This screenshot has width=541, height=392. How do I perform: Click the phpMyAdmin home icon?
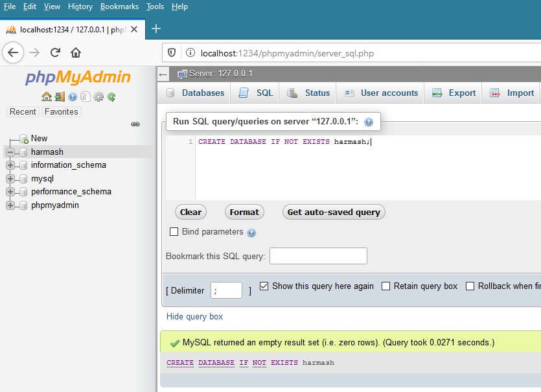(x=47, y=97)
